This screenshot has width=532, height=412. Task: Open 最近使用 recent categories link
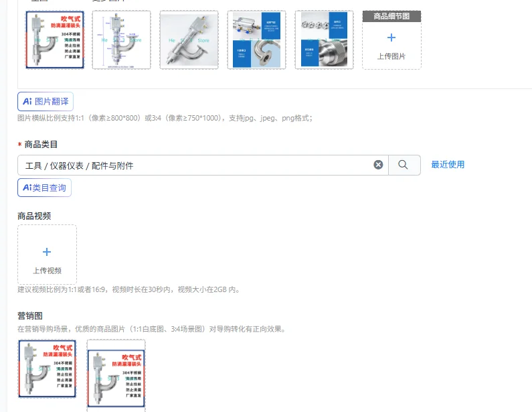448,165
